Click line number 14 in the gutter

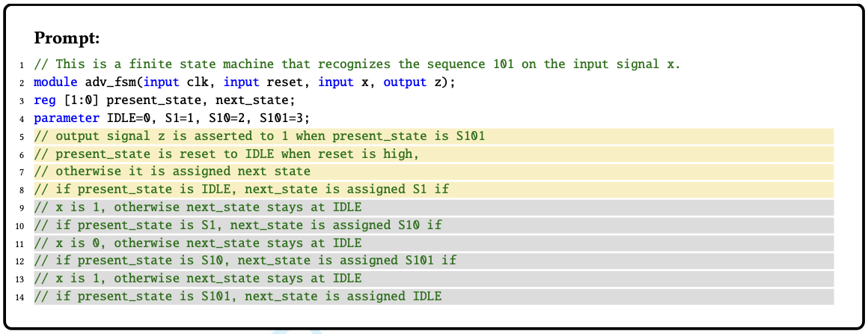point(20,297)
